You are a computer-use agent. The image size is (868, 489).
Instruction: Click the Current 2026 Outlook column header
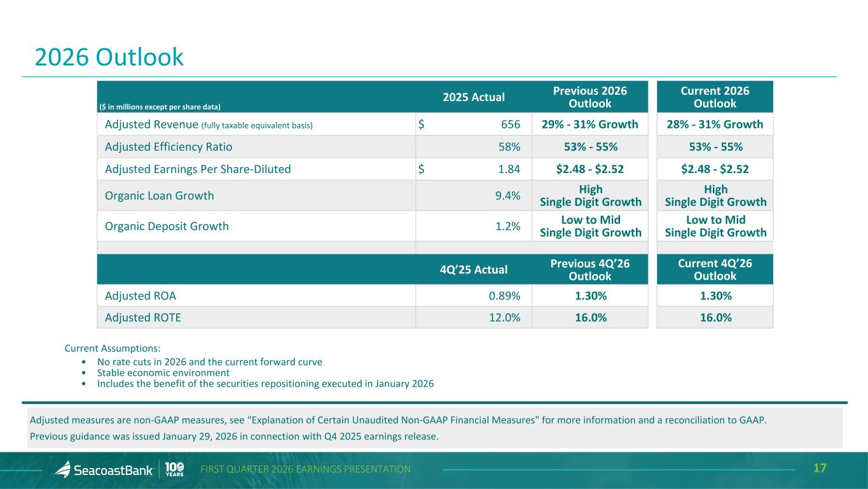715,97
